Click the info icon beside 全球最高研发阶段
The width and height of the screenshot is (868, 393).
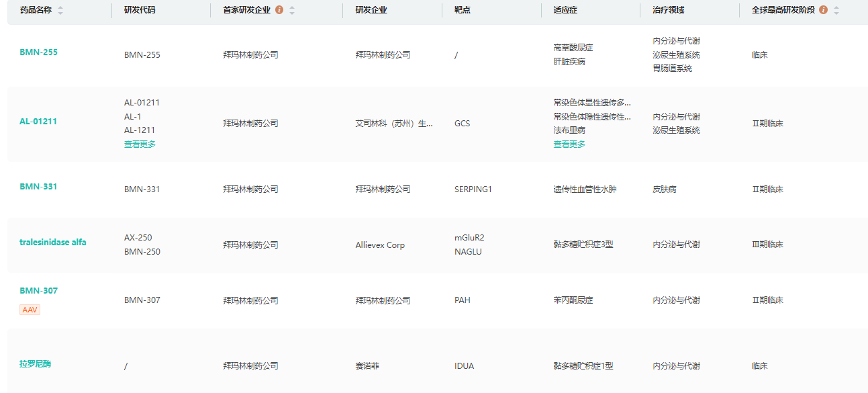tap(823, 11)
